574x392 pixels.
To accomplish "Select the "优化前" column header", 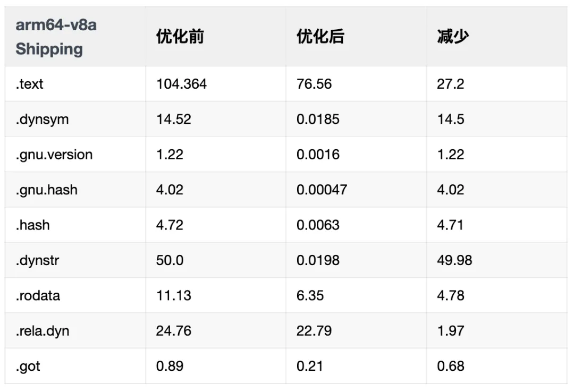I will click(x=180, y=37).
